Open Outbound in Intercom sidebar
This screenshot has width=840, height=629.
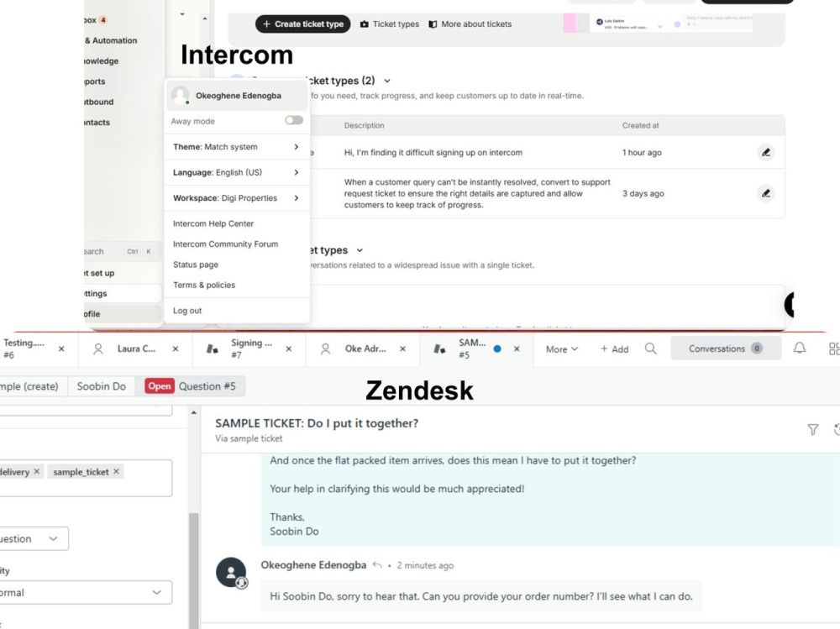pos(99,102)
